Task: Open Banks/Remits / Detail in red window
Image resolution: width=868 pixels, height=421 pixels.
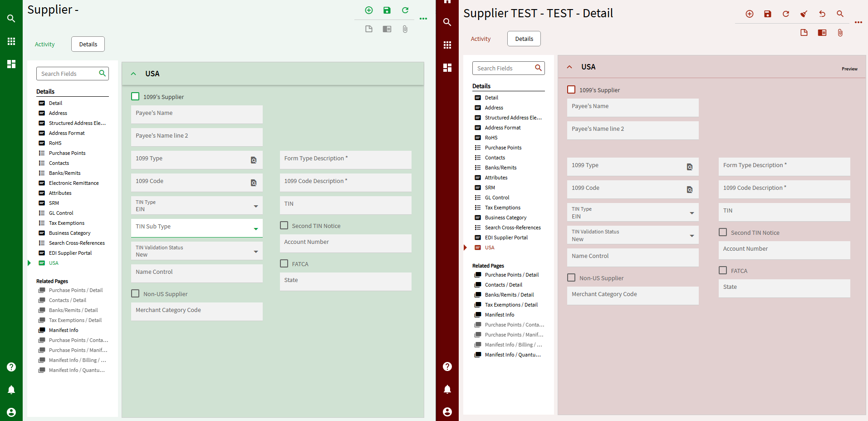Action: tap(509, 295)
